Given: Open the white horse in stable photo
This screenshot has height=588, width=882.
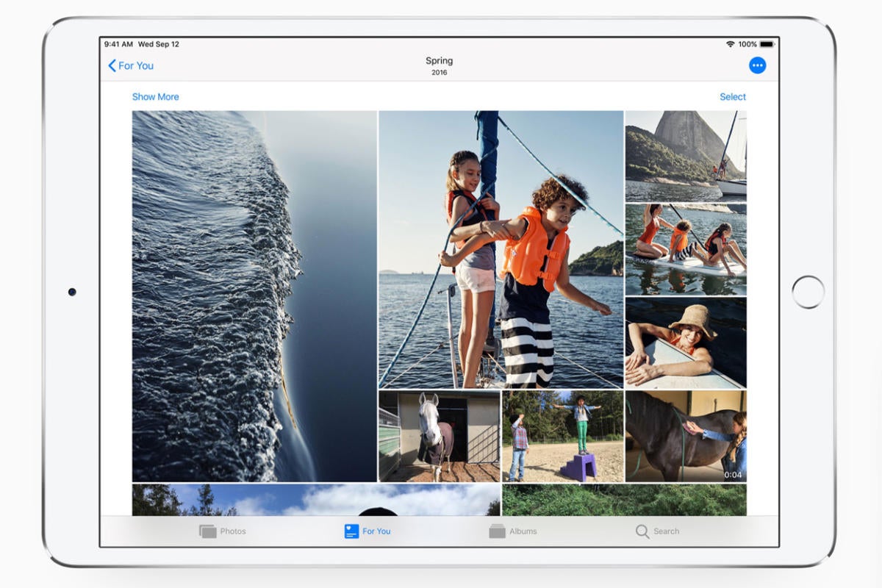Looking at the screenshot, I should tap(440, 436).
